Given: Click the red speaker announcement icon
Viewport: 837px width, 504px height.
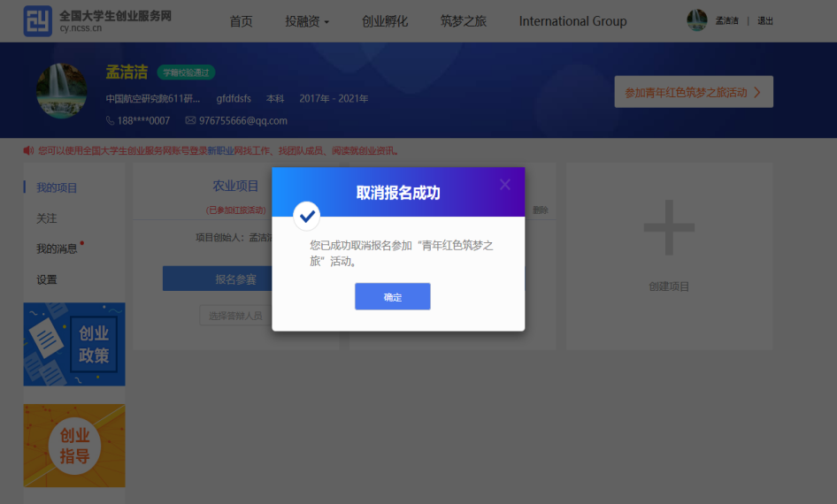Looking at the screenshot, I should tap(28, 150).
